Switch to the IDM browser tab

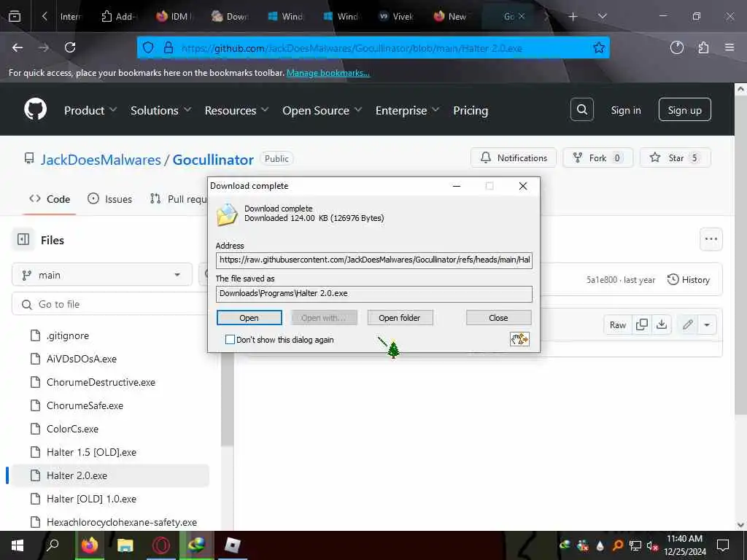(174, 17)
